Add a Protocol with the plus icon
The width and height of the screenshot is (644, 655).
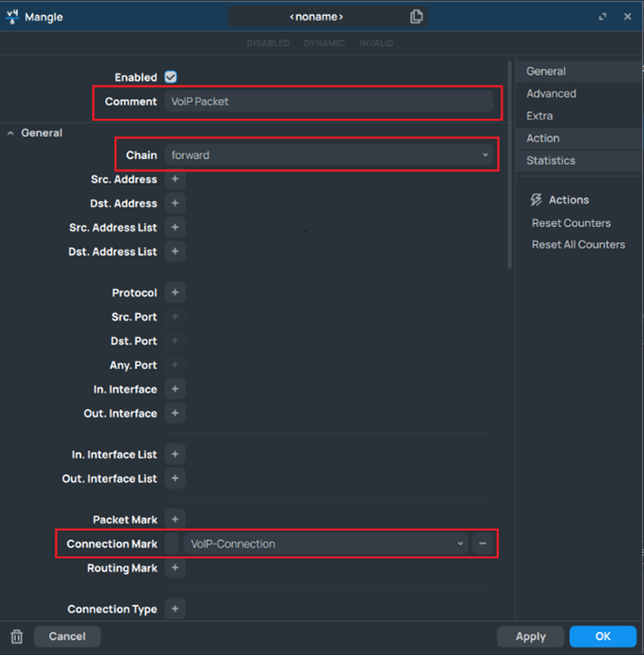(x=175, y=293)
